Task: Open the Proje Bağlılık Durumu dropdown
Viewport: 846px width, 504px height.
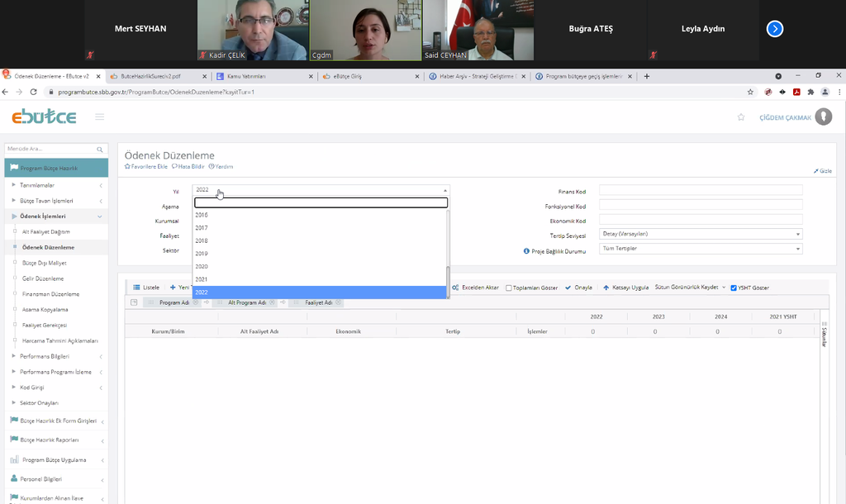Action: [701, 249]
